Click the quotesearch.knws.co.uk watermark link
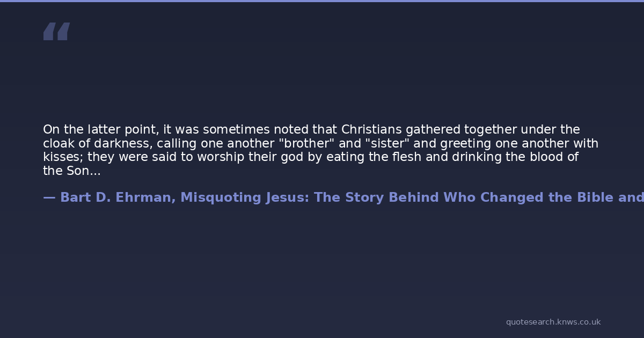This screenshot has width=644, height=338. coord(553,322)
